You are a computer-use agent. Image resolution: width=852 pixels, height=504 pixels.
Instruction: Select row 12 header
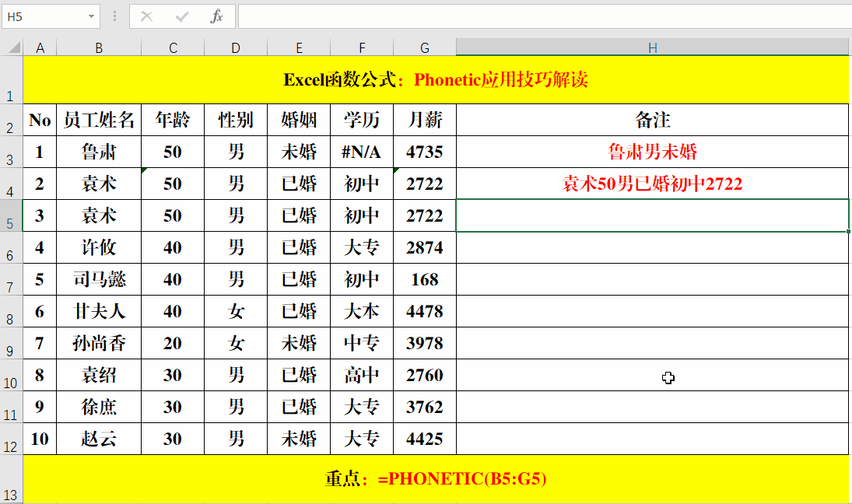12,439
